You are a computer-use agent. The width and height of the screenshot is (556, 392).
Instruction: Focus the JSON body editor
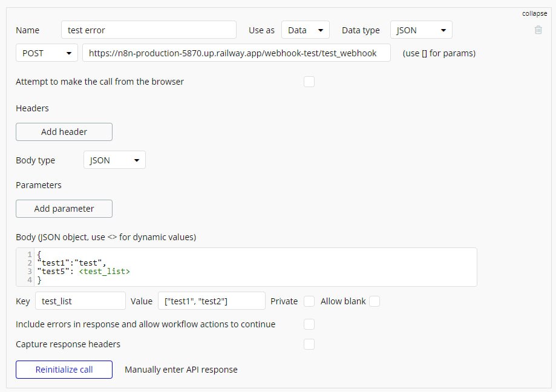[x=254, y=267]
